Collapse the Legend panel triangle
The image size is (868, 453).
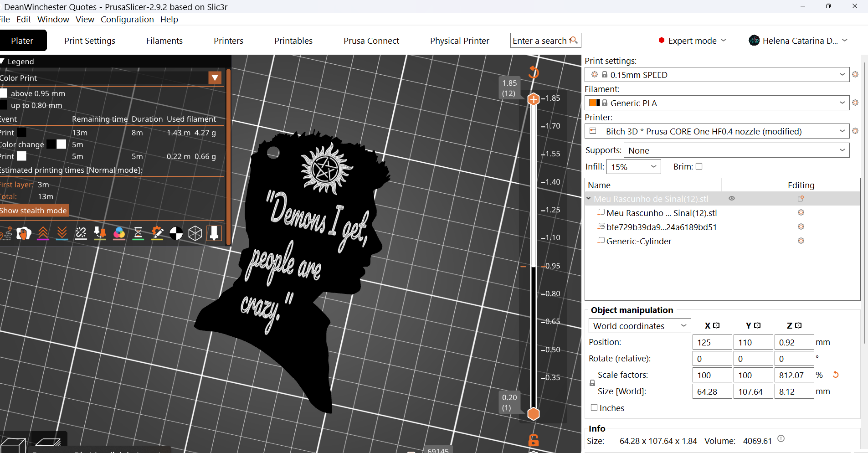[x=2, y=62]
